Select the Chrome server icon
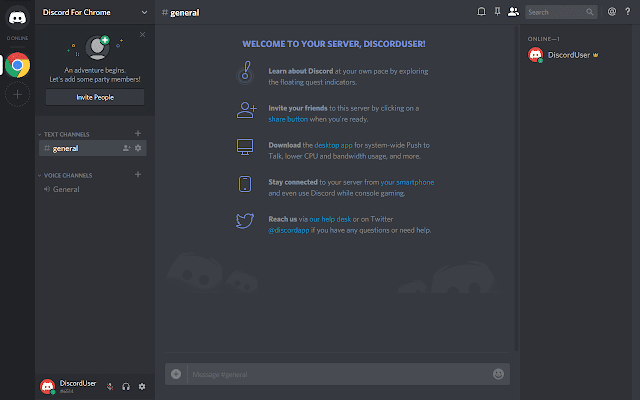Screen dimensions: 640x400 tap(17, 65)
